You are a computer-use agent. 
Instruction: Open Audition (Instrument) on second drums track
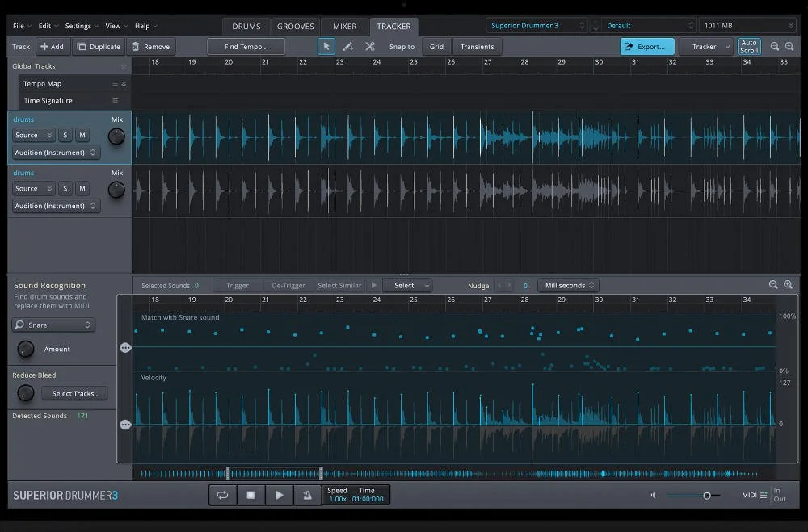pos(56,206)
